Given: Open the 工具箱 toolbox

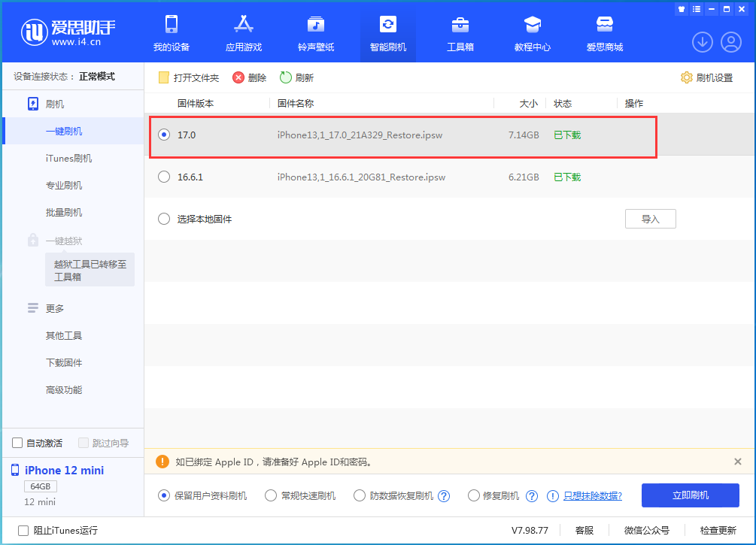Looking at the screenshot, I should click(460, 33).
